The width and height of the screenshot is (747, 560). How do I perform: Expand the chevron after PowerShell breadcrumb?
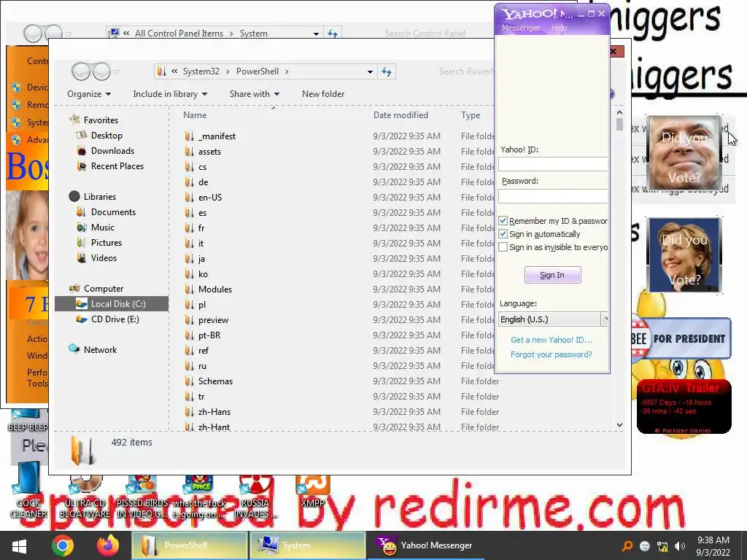point(287,71)
